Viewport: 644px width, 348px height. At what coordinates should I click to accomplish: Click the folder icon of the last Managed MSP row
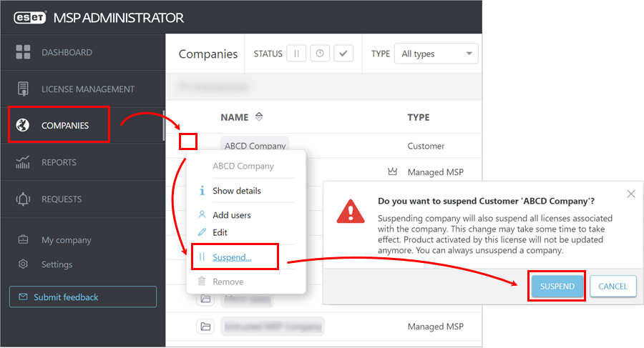(x=205, y=327)
